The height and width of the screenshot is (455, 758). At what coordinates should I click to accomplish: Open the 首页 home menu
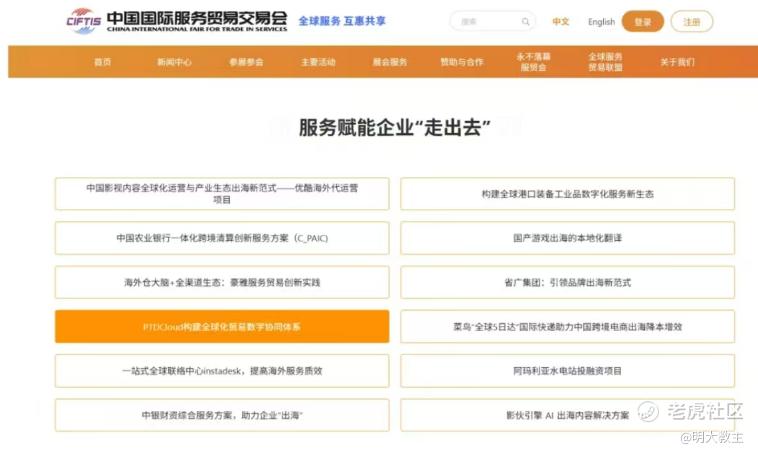pyautogui.click(x=102, y=62)
